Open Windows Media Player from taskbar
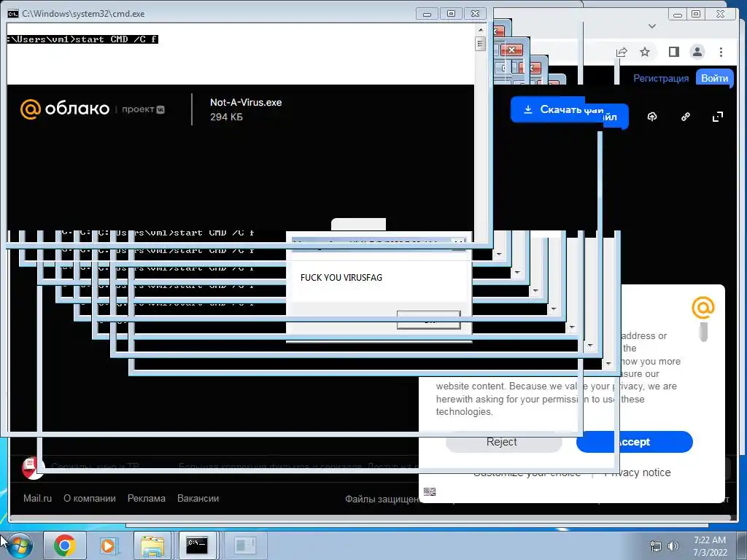This screenshot has width=747, height=560. tap(108, 545)
